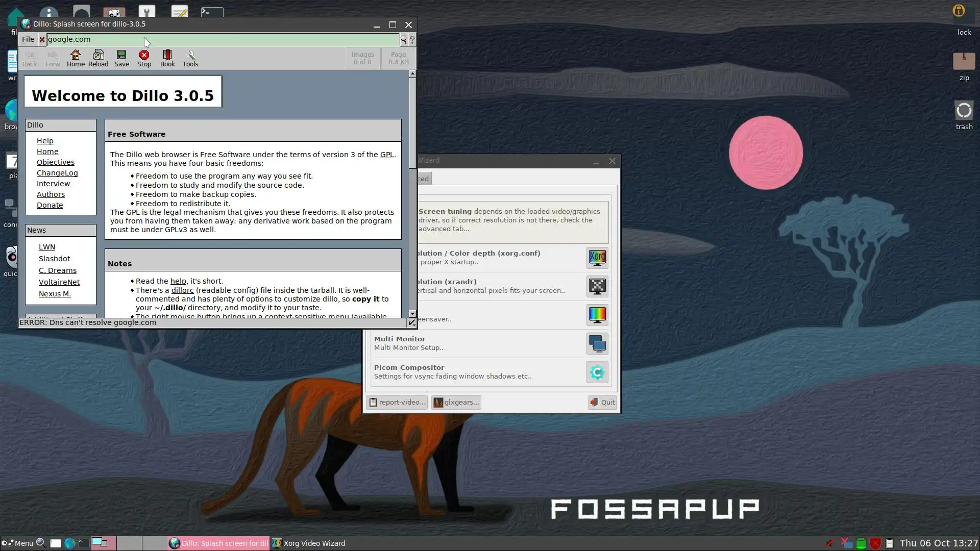Open the Menu start button on taskbar
This screenshot has width=980, height=551.
point(17,543)
